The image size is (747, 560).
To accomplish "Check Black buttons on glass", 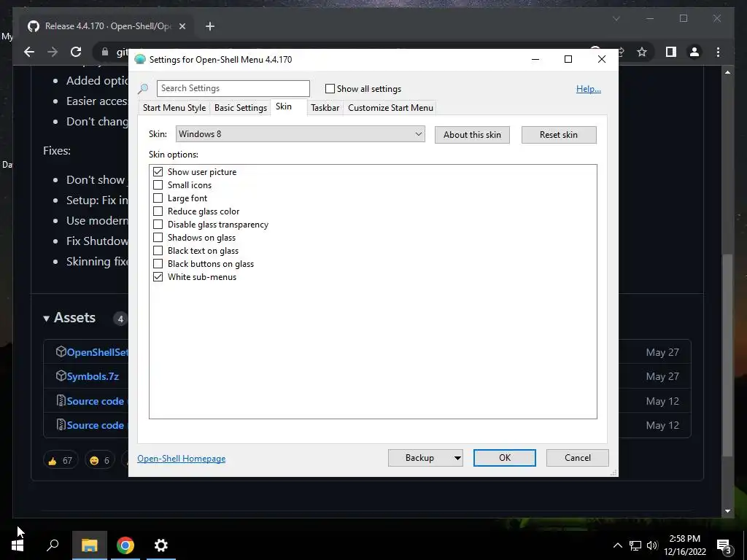I will pyautogui.click(x=158, y=264).
